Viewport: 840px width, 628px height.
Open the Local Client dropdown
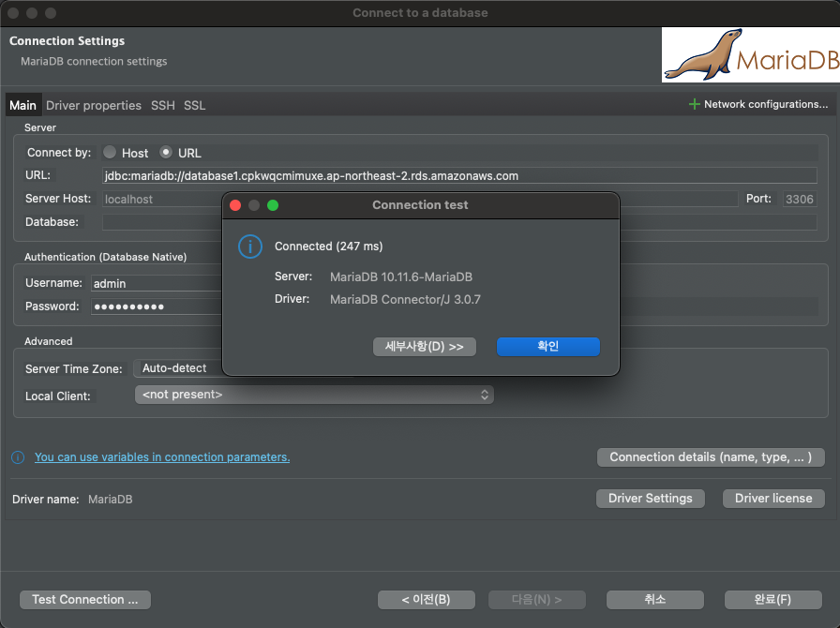pos(314,395)
